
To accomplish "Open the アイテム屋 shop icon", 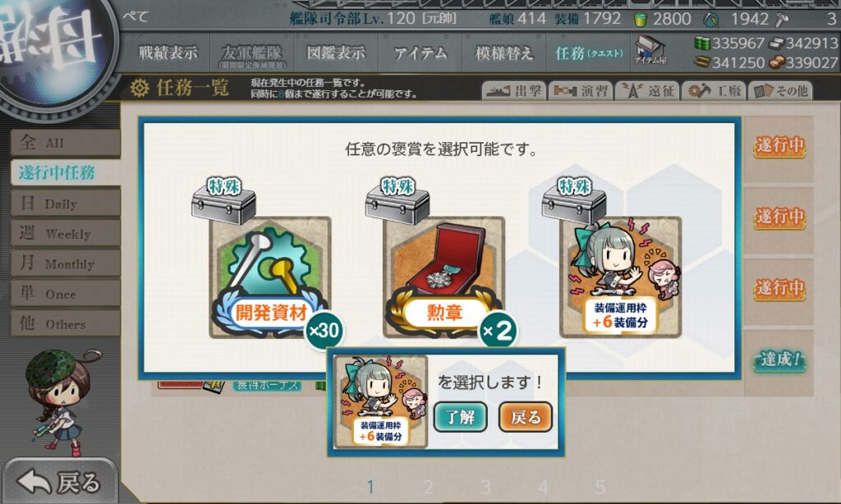I will (x=650, y=50).
